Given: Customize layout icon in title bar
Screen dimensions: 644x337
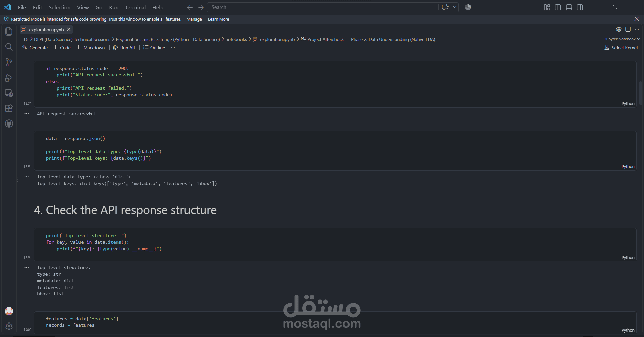Looking at the screenshot, I should [547, 7].
